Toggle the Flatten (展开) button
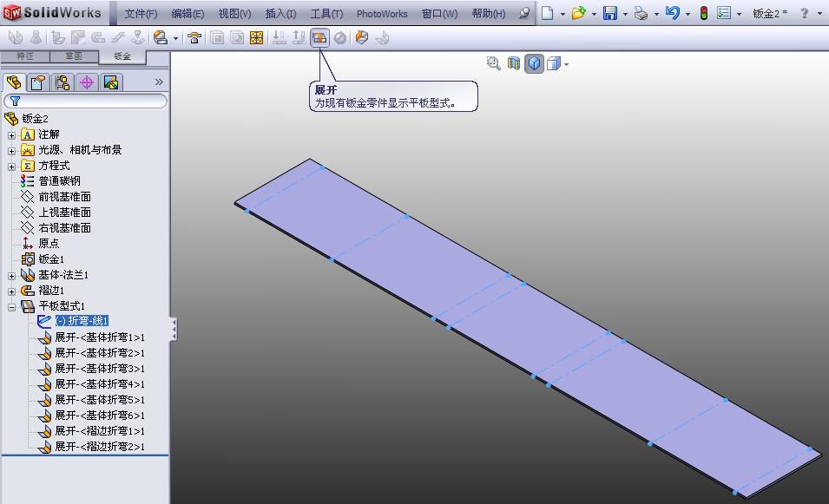 tap(319, 37)
